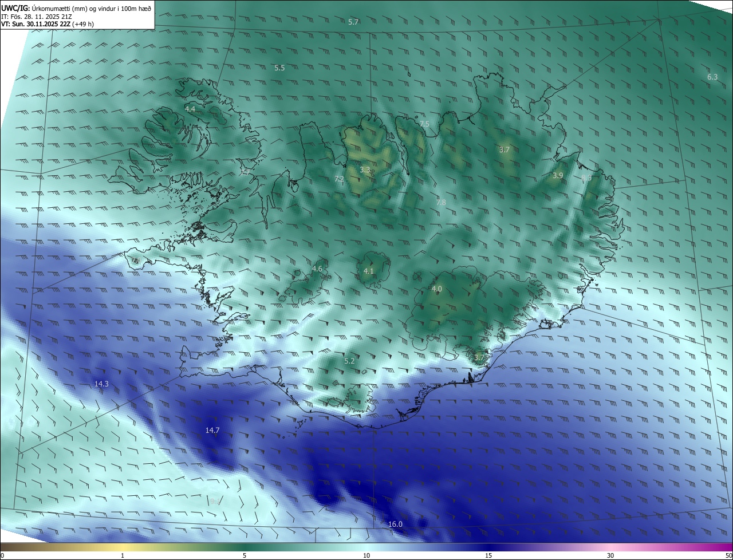Click the 16.0 precipitation value
The image size is (733, 560).
pos(395,524)
